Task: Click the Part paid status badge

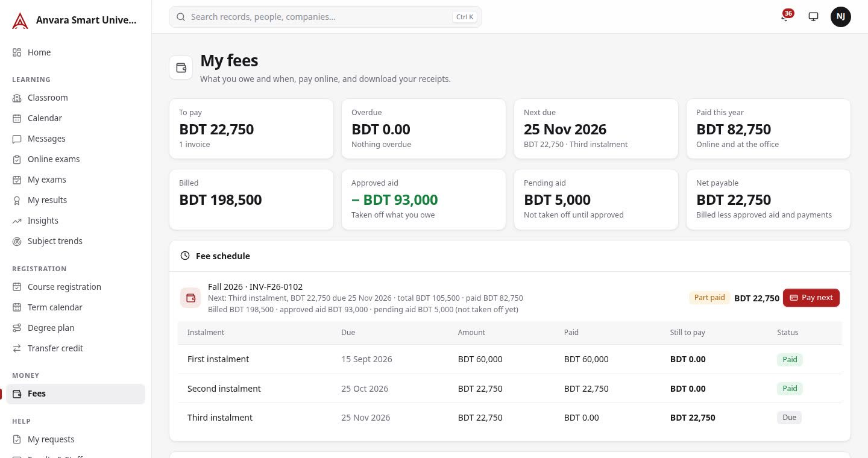Action: [x=709, y=298]
